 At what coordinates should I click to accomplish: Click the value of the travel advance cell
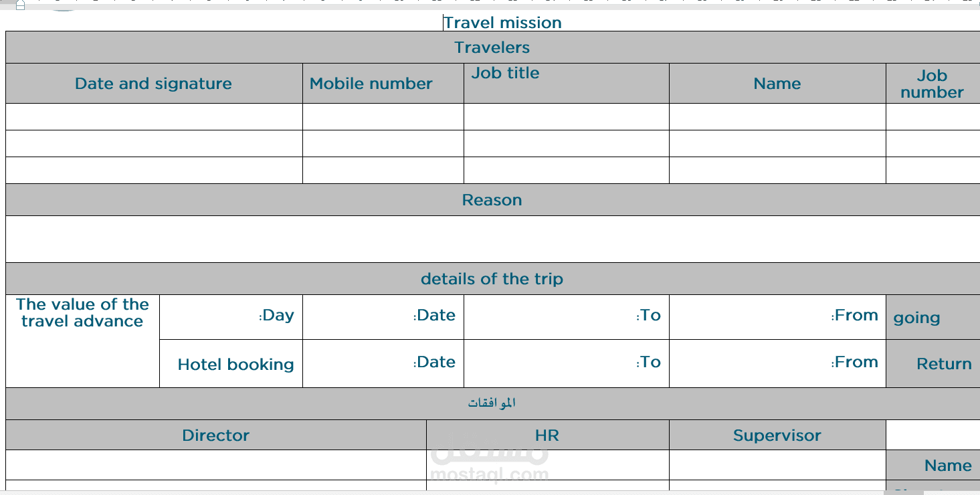pyautogui.click(x=82, y=341)
